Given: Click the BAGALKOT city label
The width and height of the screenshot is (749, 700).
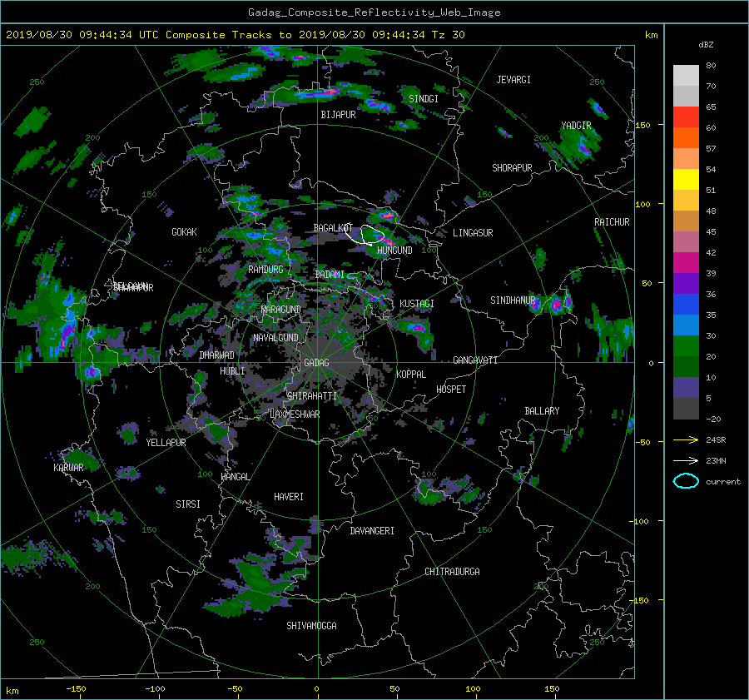Looking at the screenshot, I should point(333,228).
